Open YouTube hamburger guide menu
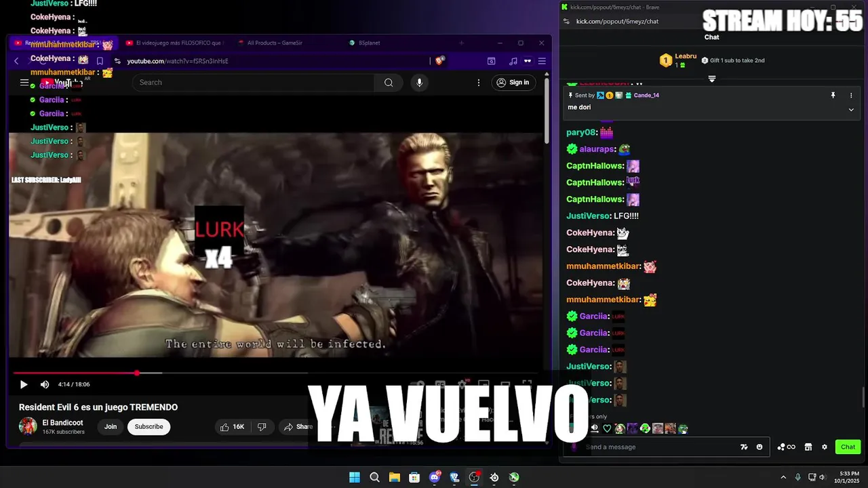 point(24,83)
